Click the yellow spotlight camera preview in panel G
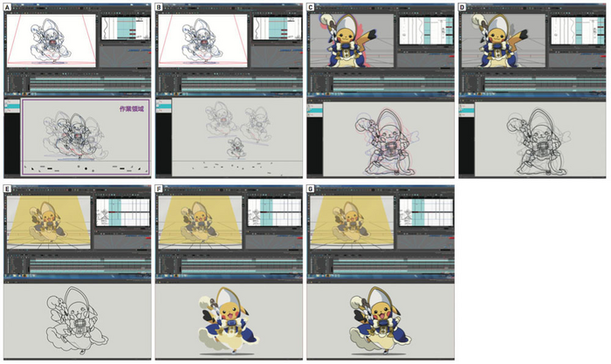 click(x=352, y=222)
